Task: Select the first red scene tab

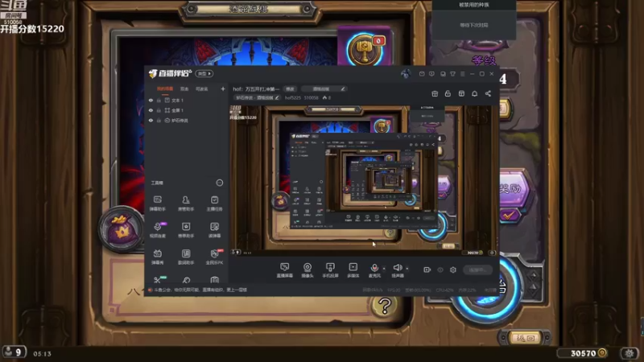Action: tap(165, 88)
